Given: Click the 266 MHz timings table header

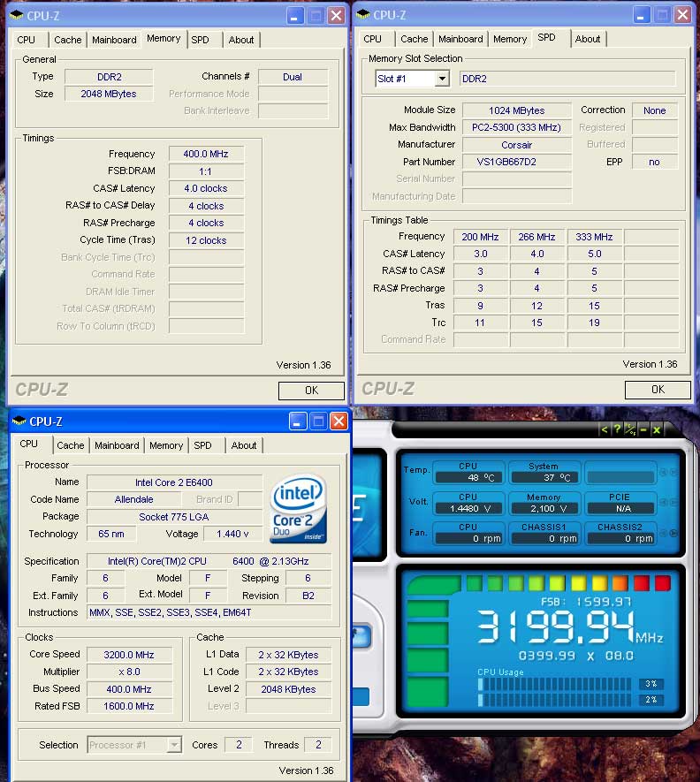Looking at the screenshot, I should coord(536,237).
